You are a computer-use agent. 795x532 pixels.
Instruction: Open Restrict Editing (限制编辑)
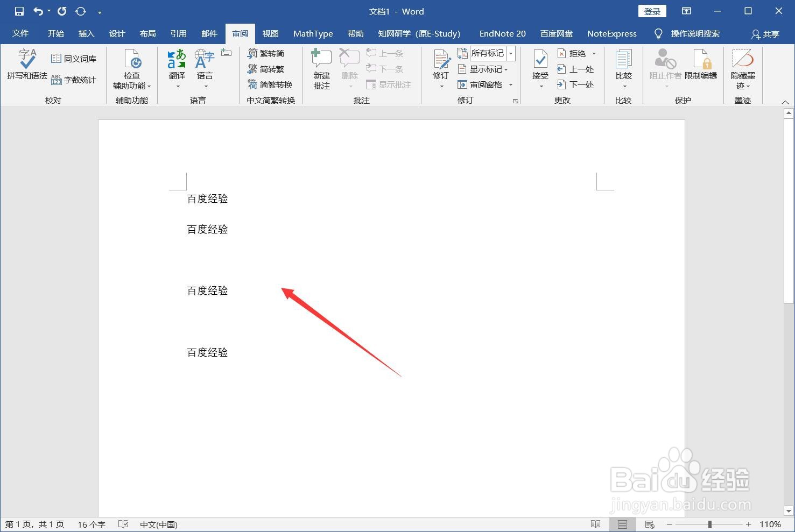[x=701, y=65]
